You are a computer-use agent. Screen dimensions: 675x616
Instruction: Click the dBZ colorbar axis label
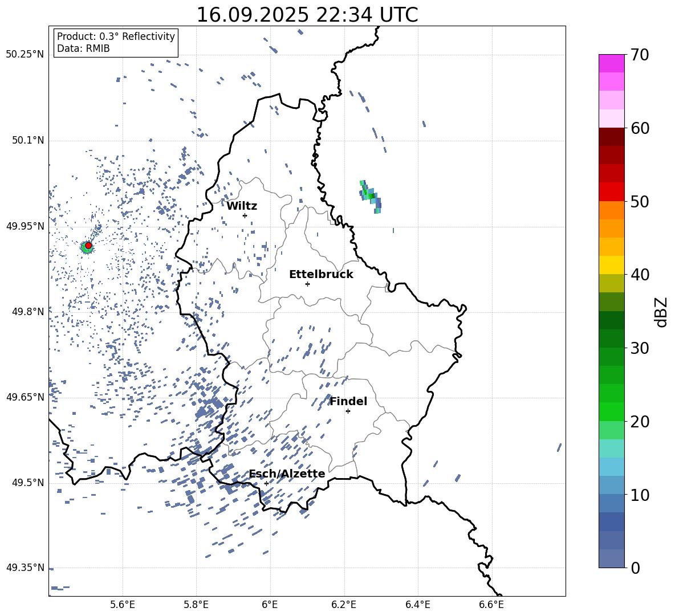coord(662,312)
